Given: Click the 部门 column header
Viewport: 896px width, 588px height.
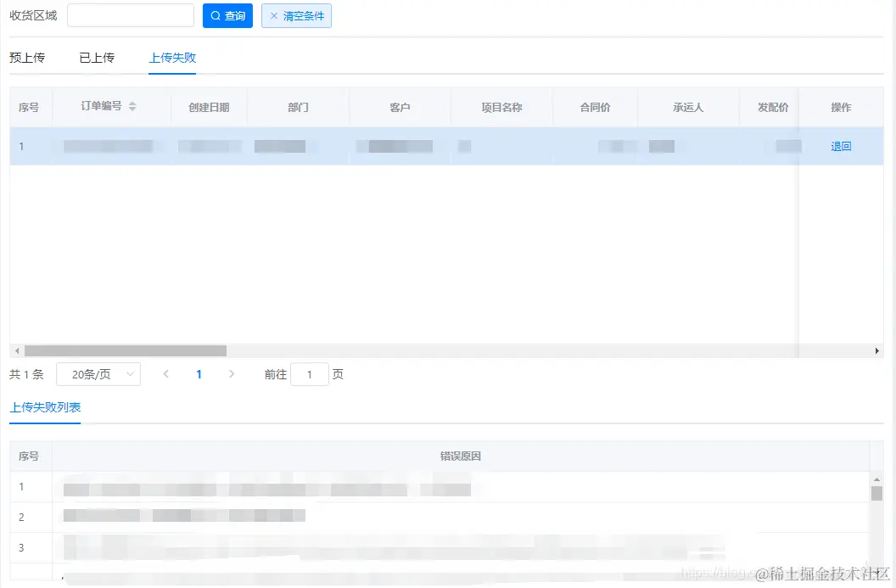Looking at the screenshot, I should [298, 108].
